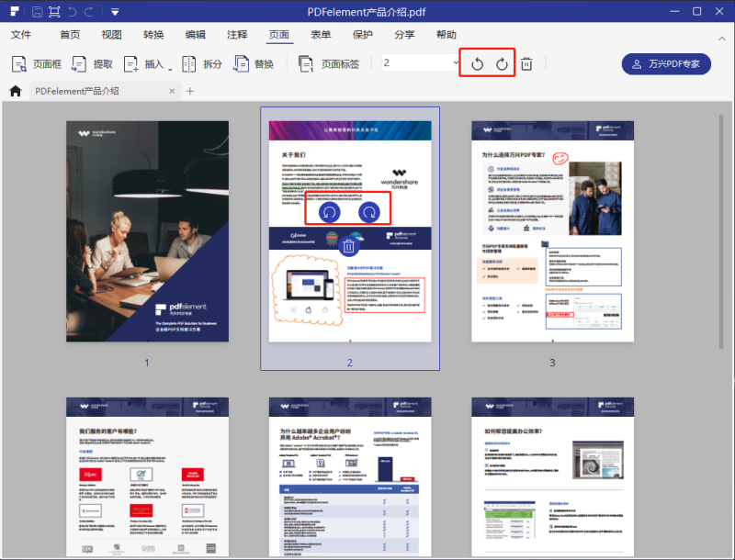Rotate page 2 left using thumbnail overlay button
735x560 pixels.
click(329, 212)
